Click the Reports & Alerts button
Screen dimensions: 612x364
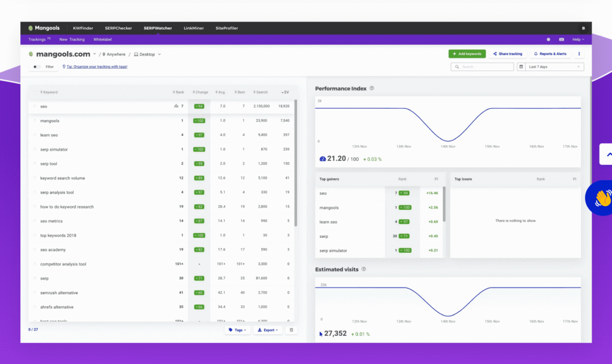tap(550, 54)
